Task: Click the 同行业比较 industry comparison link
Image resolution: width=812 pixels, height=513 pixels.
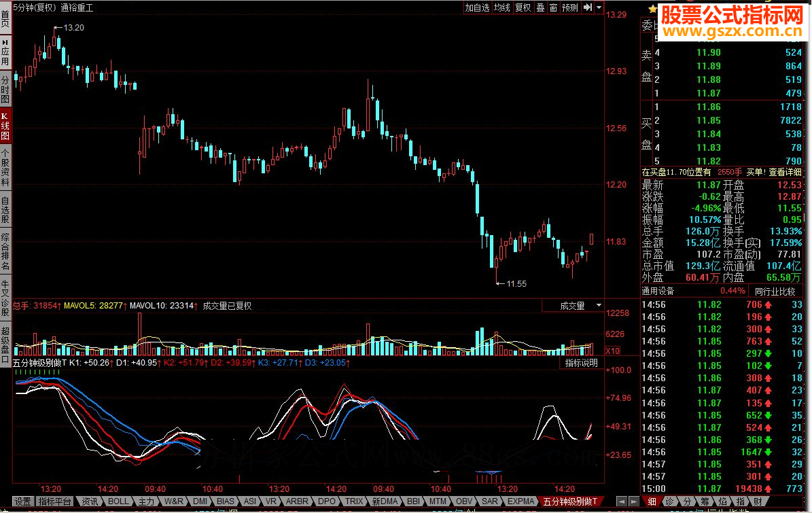Action: click(775, 291)
